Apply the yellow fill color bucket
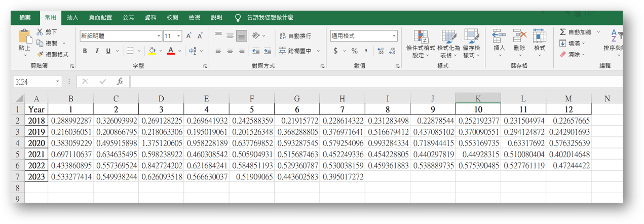The image size is (644, 224). (x=151, y=51)
